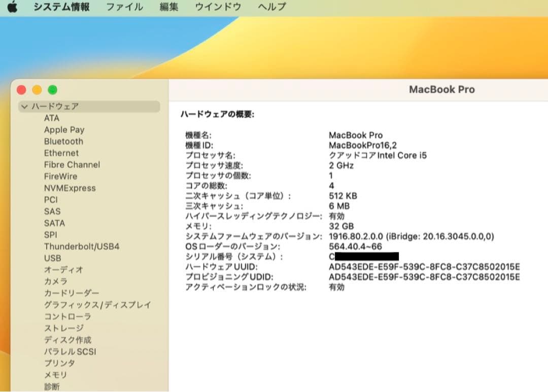Open the ヘルプ menu
This screenshot has width=548, height=392.
(x=271, y=7)
